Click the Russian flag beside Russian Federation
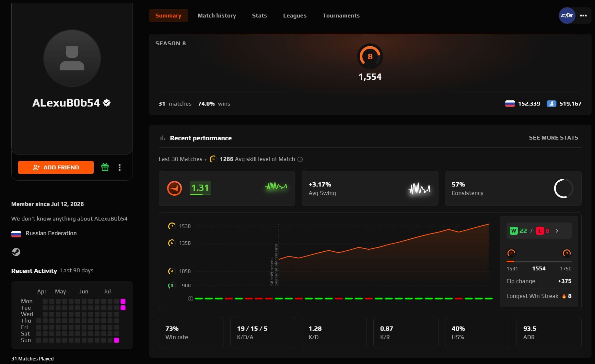 pos(16,233)
